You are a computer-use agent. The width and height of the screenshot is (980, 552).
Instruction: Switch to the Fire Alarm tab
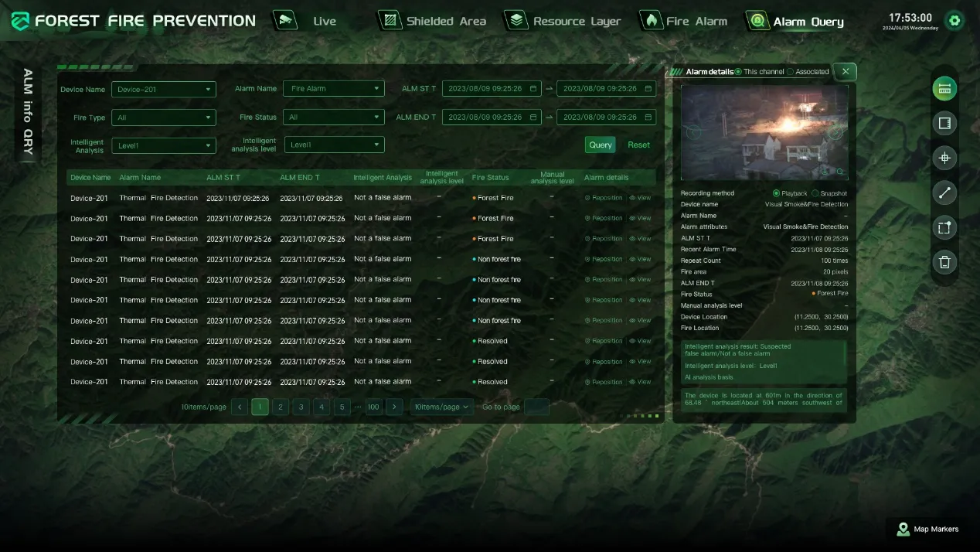pos(685,21)
